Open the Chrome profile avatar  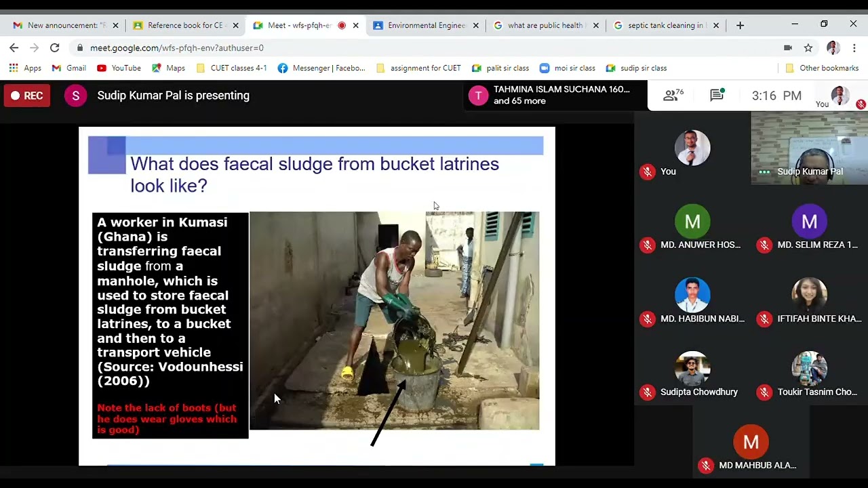(x=833, y=47)
